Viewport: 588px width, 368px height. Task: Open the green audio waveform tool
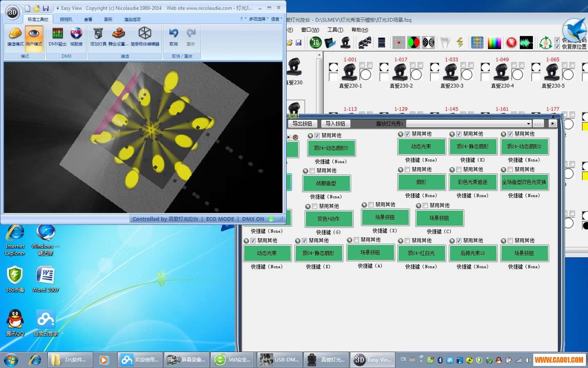(x=526, y=42)
